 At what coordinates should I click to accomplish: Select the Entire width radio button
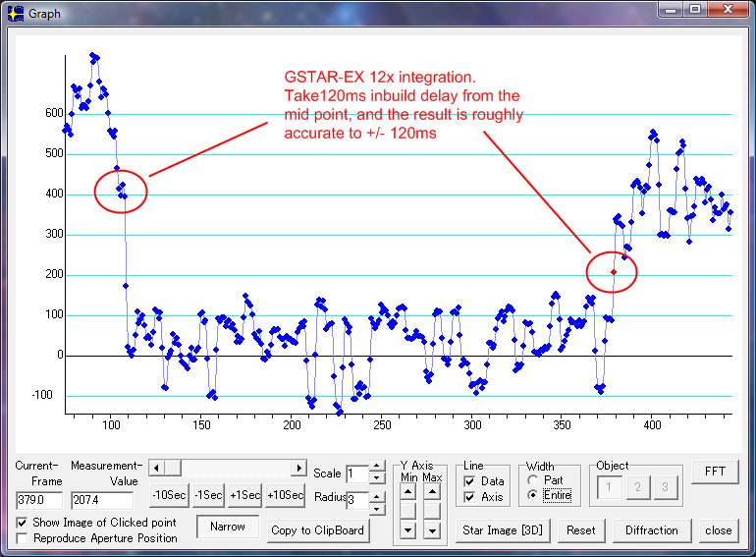coord(533,495)
